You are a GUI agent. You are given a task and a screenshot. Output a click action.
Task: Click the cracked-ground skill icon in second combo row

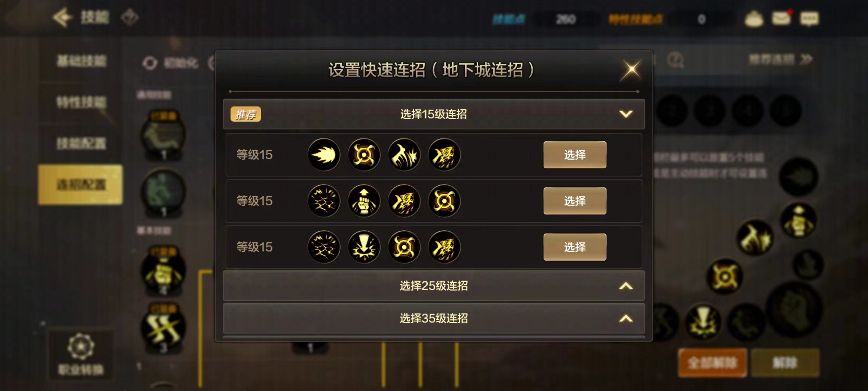[324, 201]
